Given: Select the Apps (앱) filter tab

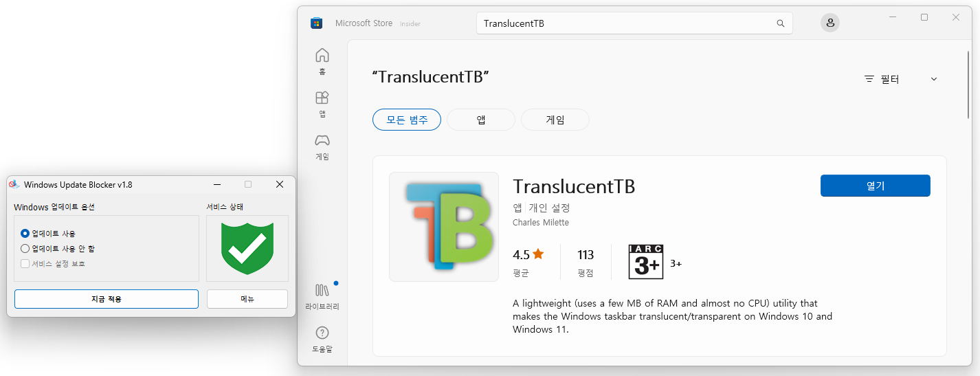Looking at the screenshot, I should (x=481, y=120).
